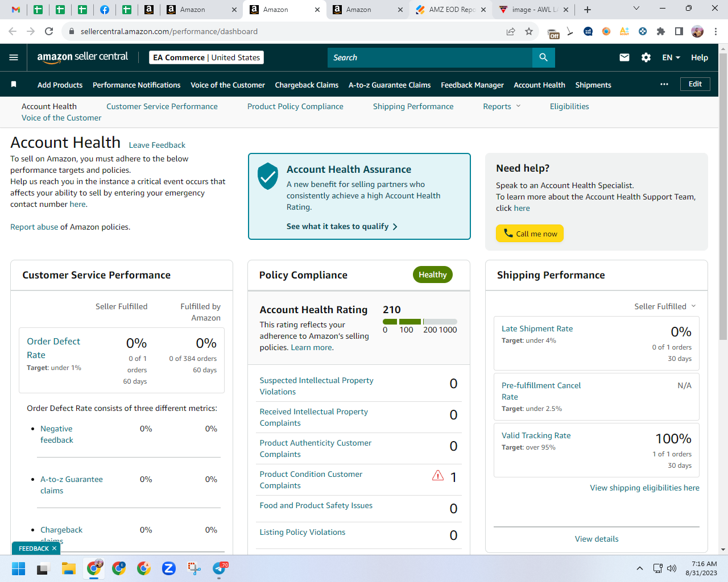Switch to the Product Policy Compliance tab

[x=295, y=106]
